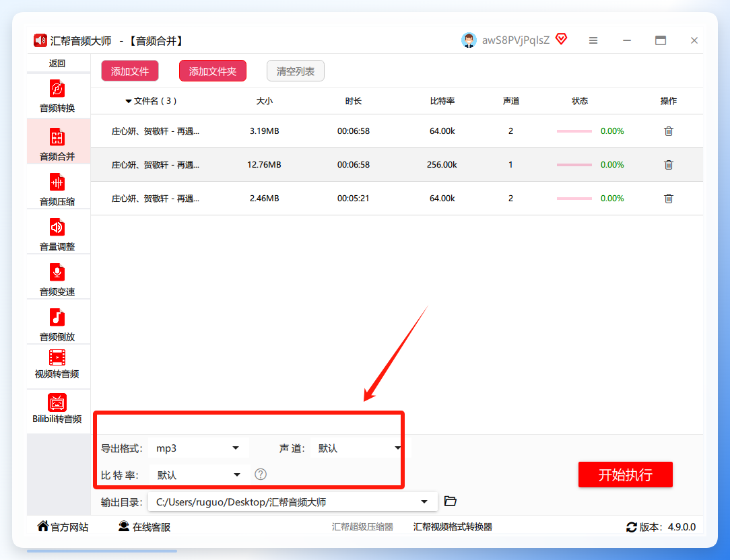Screen dimensions: 730x560
Task: Click the VIP diamond badge icon
Action: [x=562, y=39]
